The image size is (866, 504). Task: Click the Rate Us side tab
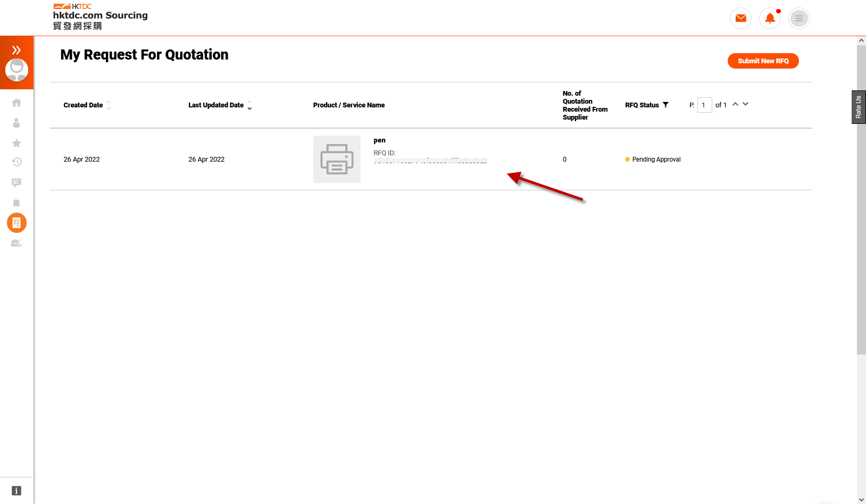(x=859, y=107)
